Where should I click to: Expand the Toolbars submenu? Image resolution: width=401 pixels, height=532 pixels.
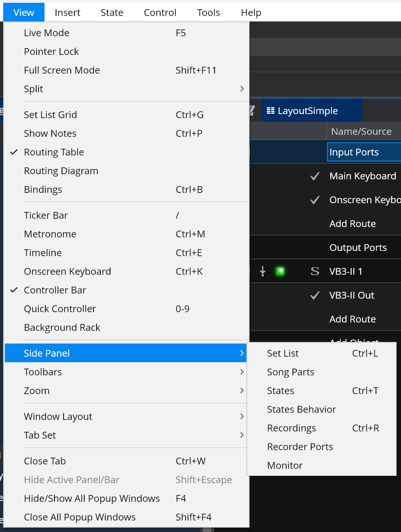pyautogui.click(x=43, y=372)
